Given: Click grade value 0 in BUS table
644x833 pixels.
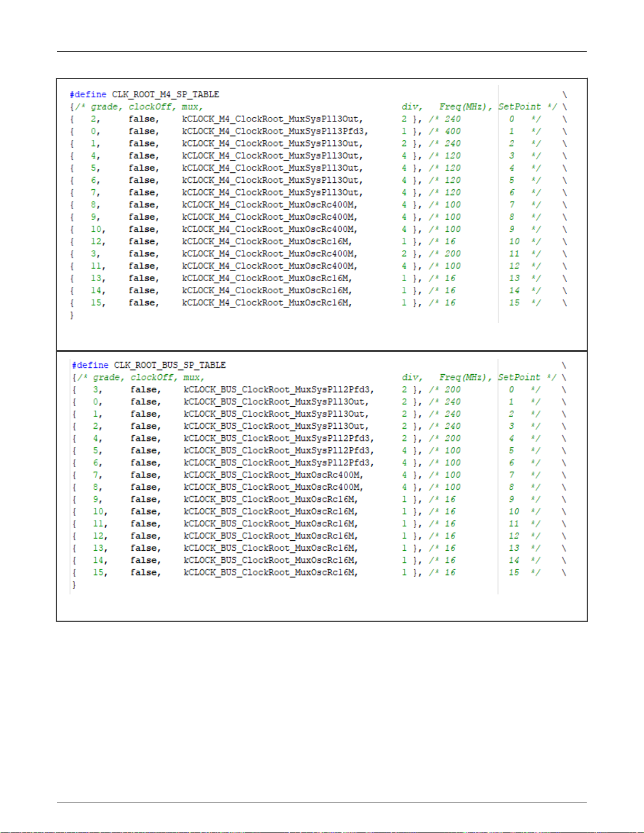Looking at the screenshot, I should click(x=96, y=402).
